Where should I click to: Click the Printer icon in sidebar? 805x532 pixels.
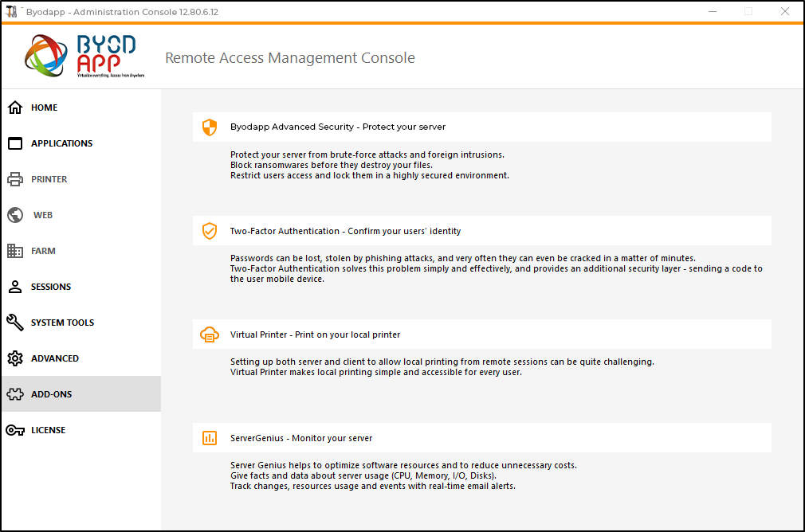[15, 179]
